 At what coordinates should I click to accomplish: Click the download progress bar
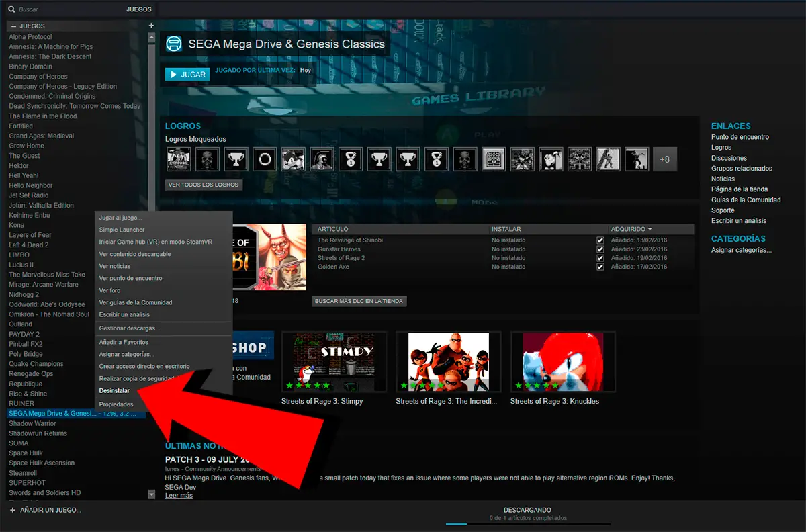tap(528, 524)
